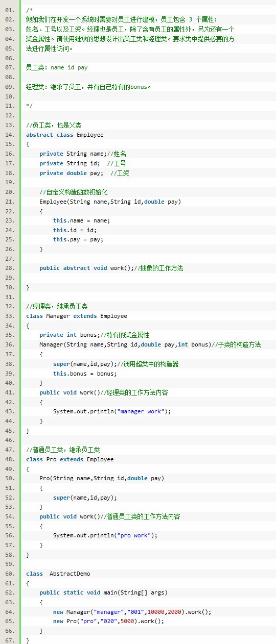Click 'public static void main(String[] args)' line
The width and height of the screenshot is (276, 644).
pos(103,593)
